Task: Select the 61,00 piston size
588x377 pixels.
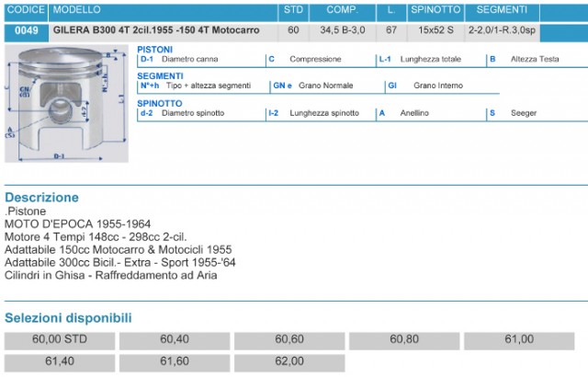Action: pyautogui.click(x=519, y=339)
